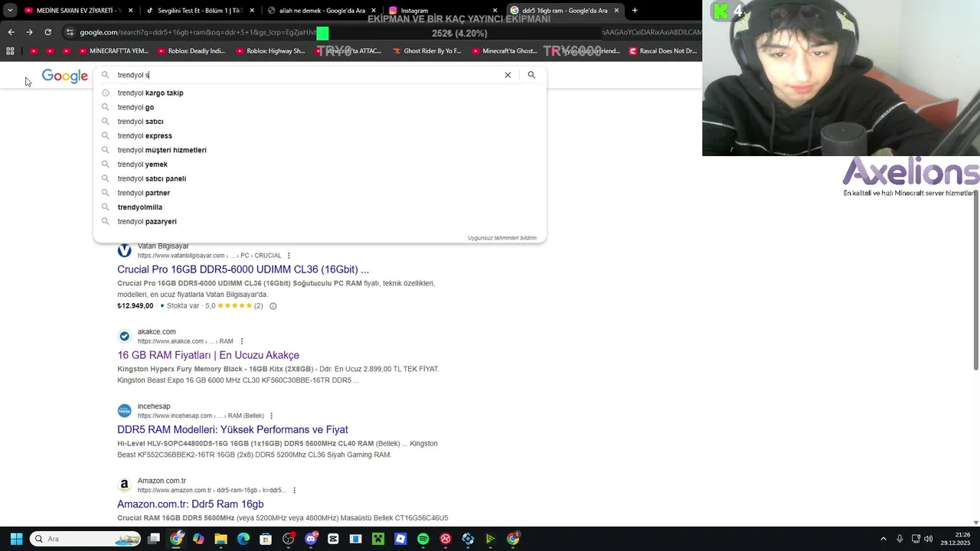This screenshot has width=980, height=551.
Task: Open the apps grid in bookmarks bar
Action: coord(10,51)
